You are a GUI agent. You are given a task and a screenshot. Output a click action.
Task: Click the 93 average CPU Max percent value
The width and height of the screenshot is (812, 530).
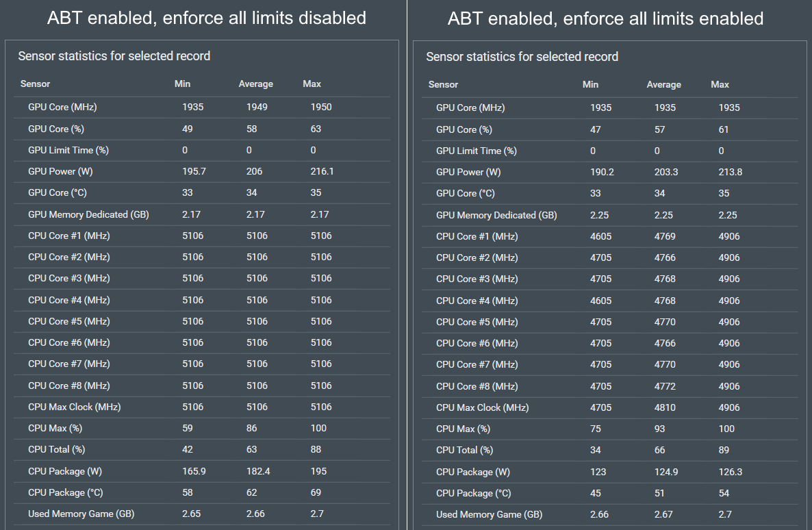(660, 429)
